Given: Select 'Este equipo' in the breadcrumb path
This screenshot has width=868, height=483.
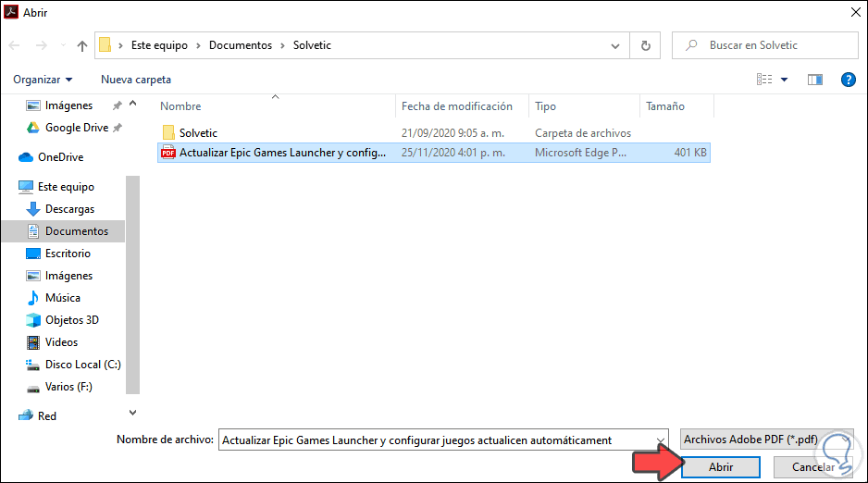Looking at the screenshot, I should tap(159, 45).
